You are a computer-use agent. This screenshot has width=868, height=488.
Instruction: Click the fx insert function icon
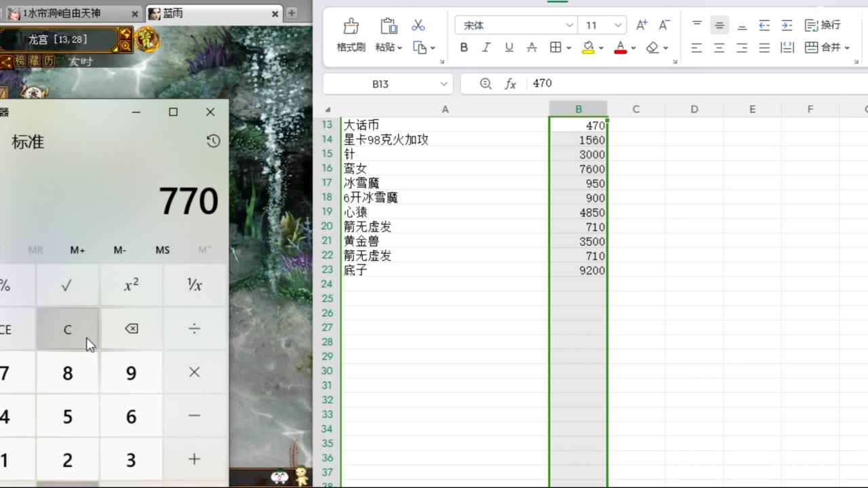click(511, 84)
